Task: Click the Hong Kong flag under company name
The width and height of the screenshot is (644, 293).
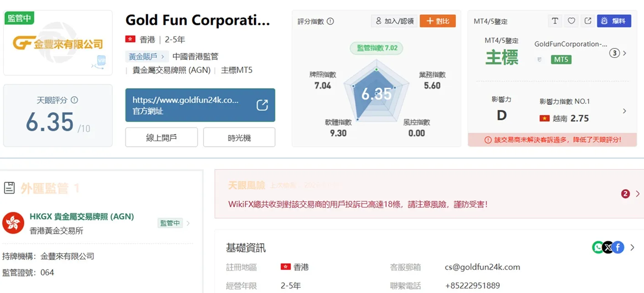Action: 130,40
